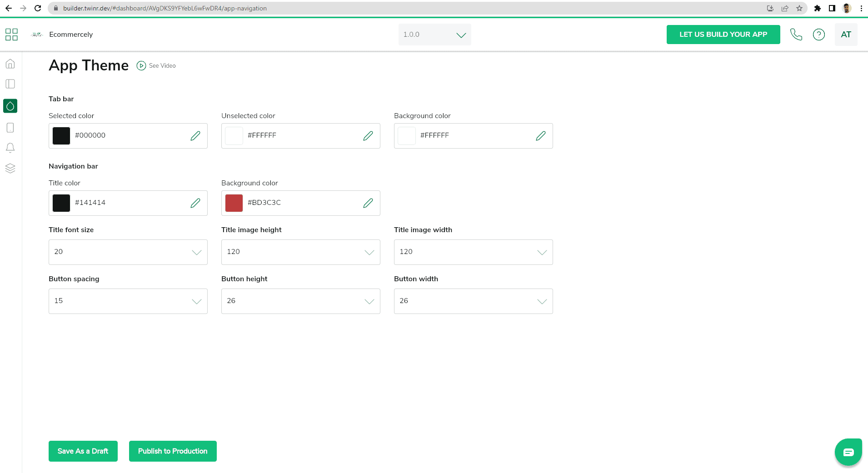Click Publish to Production button
868x473 pixels.
(173, 451)
